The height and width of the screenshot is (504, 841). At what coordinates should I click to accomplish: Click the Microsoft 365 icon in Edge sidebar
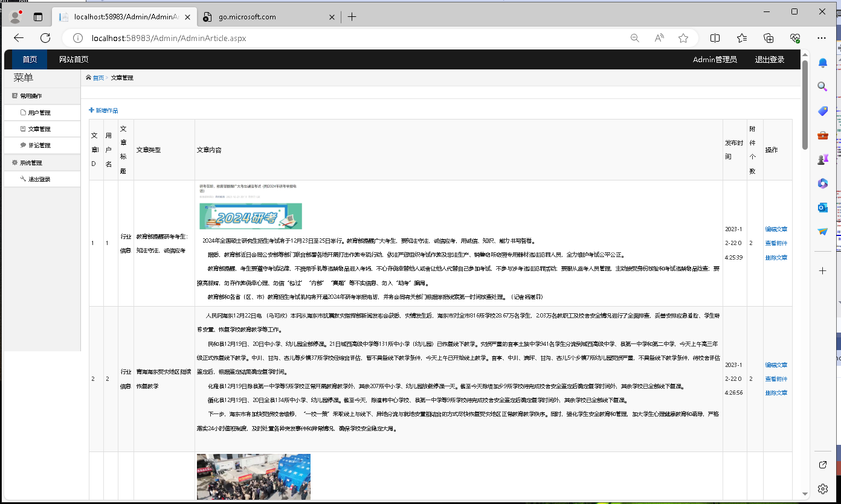[822, 183]
